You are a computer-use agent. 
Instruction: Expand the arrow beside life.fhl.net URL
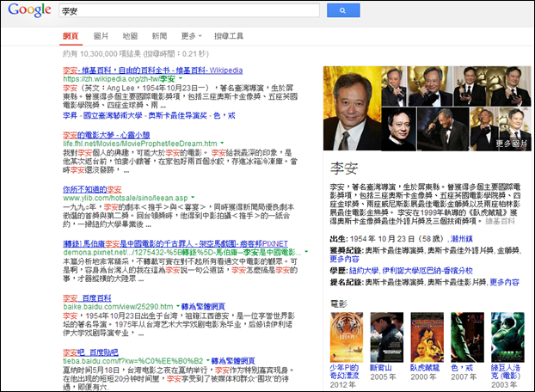(x=222, y=144)
